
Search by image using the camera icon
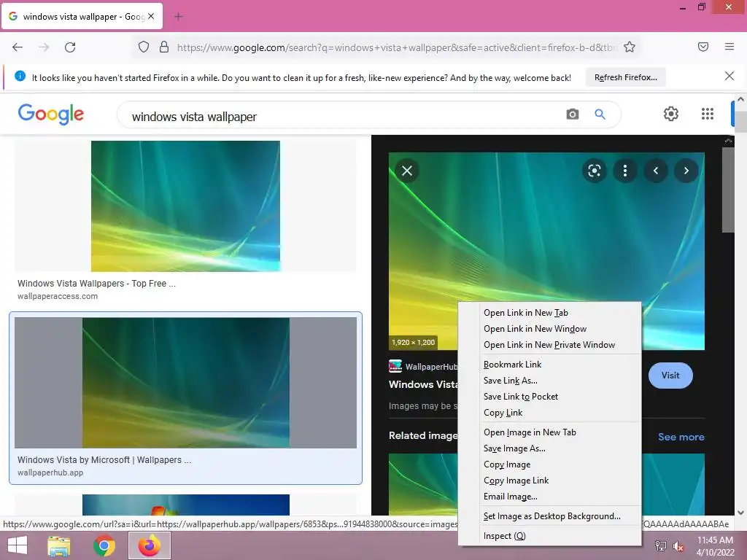(x=573, y=114)
